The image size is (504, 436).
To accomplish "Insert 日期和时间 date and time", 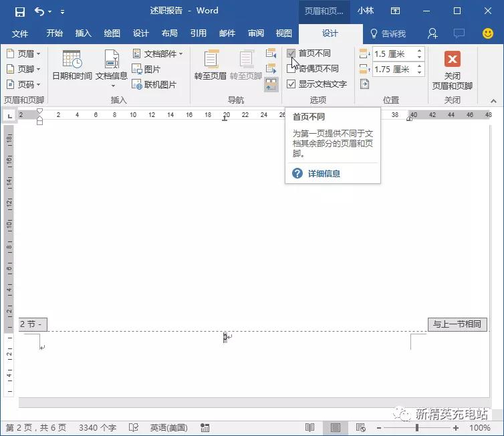I will (x=72, y=66).
